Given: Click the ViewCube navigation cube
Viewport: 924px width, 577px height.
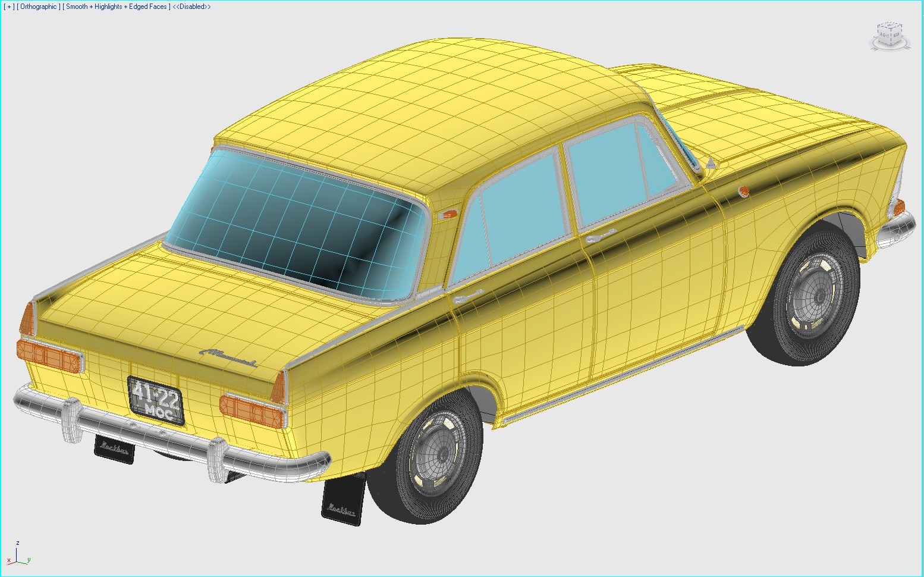Looking at the screenshot, I should [890, 33].
